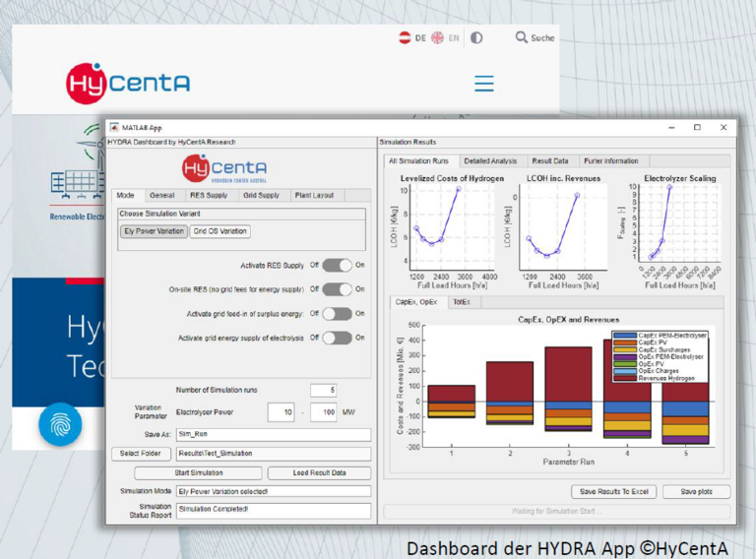Toggle the website contrast mode icon
The image size is (756, 559).
click(476, 38)
